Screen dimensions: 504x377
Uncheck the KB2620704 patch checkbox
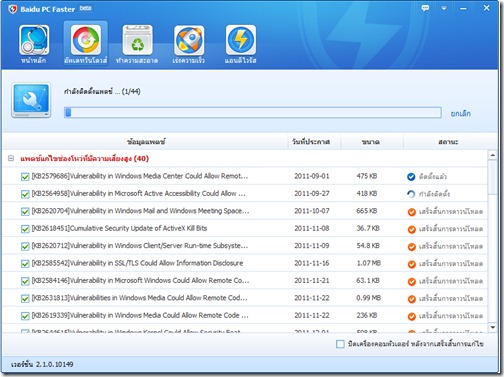pyautogui.click(x=25, y=211)
